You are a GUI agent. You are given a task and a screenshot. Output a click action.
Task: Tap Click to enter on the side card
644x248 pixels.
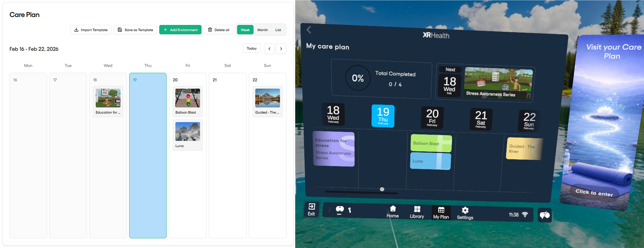click(594, 193)
